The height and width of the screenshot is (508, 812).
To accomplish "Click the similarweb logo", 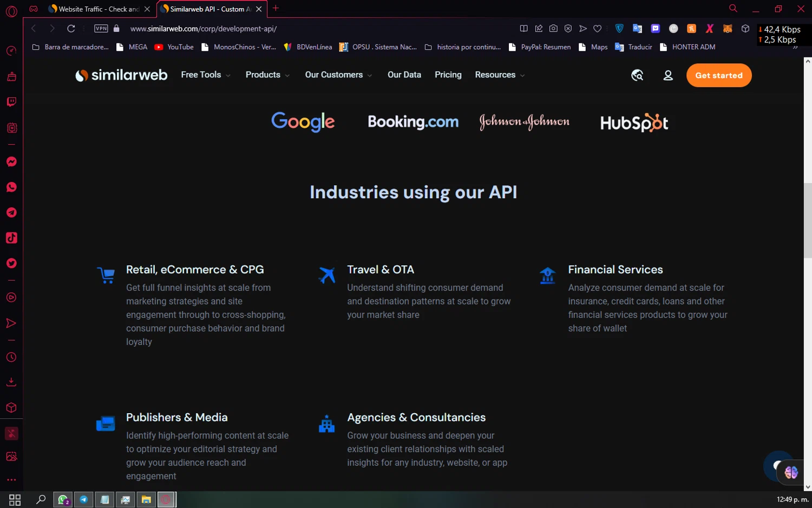I will pyautogui.click(x=121, y=75).
